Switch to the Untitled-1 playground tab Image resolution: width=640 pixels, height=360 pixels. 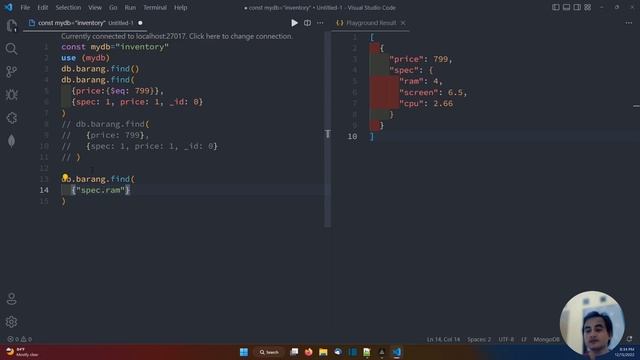coord(84,23)
